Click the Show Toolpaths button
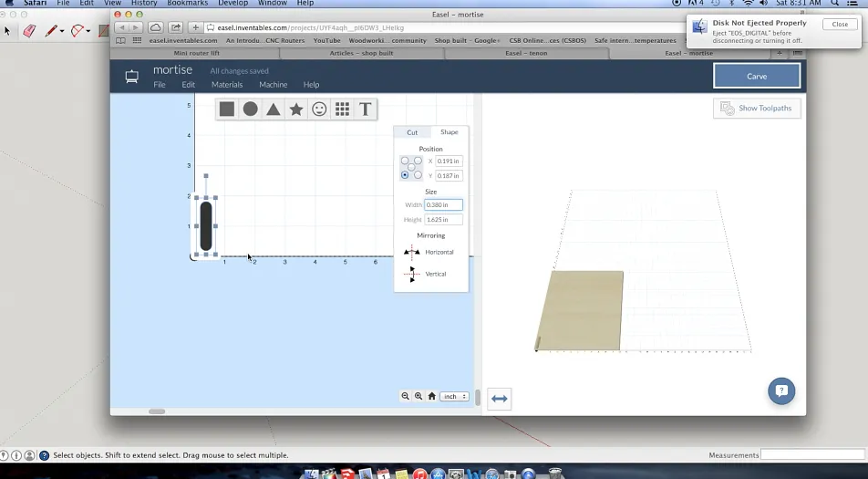 pos(758,109)
